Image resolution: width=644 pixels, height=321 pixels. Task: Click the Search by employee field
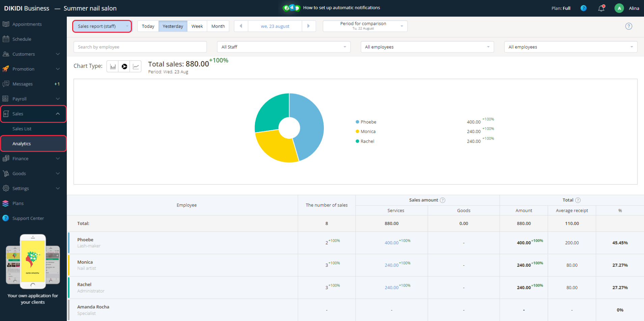click(140, 47)
